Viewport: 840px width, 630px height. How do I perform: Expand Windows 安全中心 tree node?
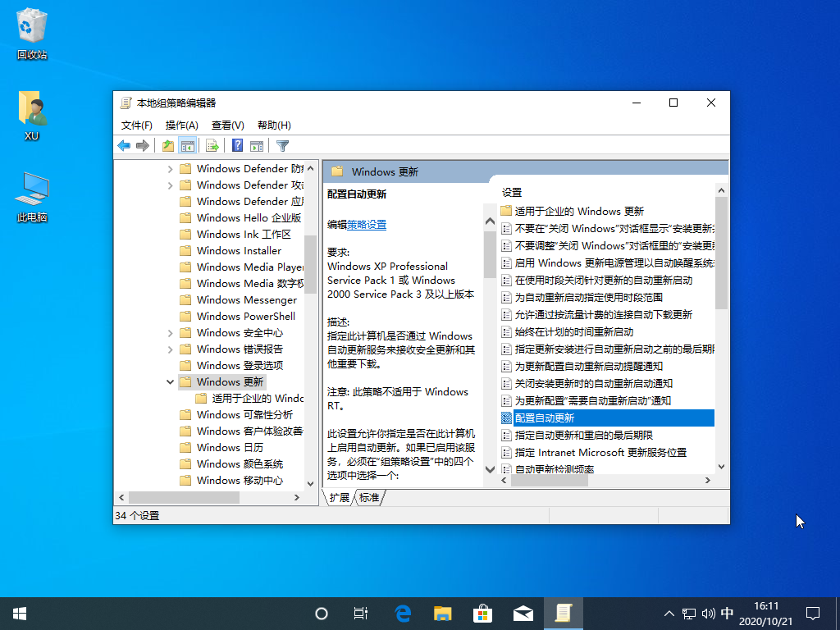[x=170, y=333]
